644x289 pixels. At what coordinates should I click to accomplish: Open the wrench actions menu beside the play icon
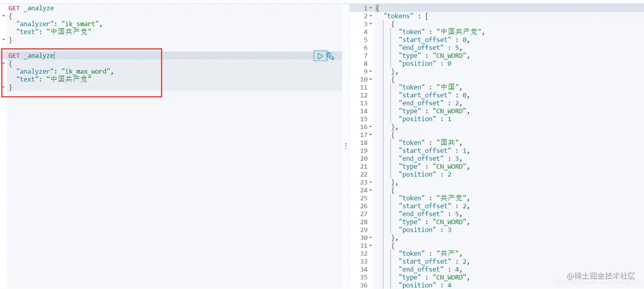tap(331, 56)
